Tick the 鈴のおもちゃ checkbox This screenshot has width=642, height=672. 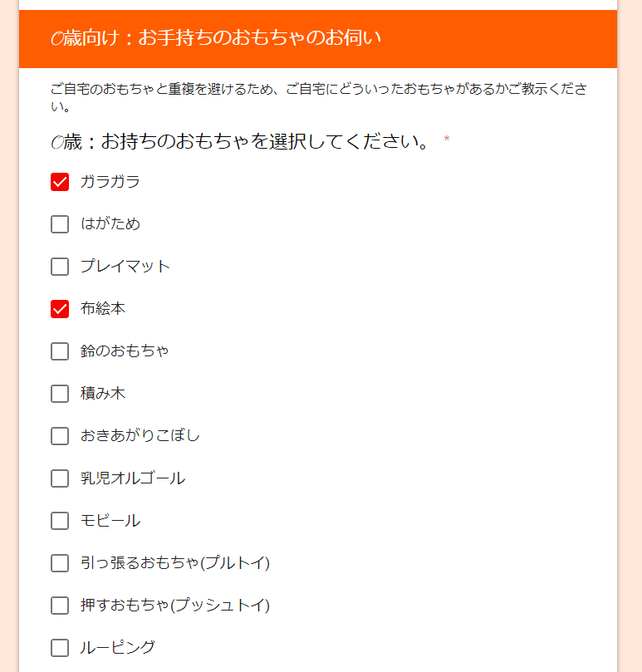pyautogui.click(x=60, y=351)
